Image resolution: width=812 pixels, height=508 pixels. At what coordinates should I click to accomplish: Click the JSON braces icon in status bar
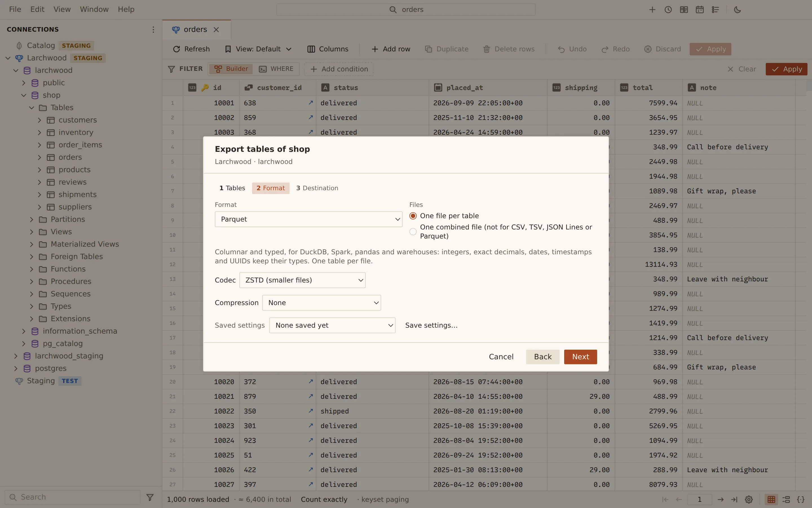point(801,499)
